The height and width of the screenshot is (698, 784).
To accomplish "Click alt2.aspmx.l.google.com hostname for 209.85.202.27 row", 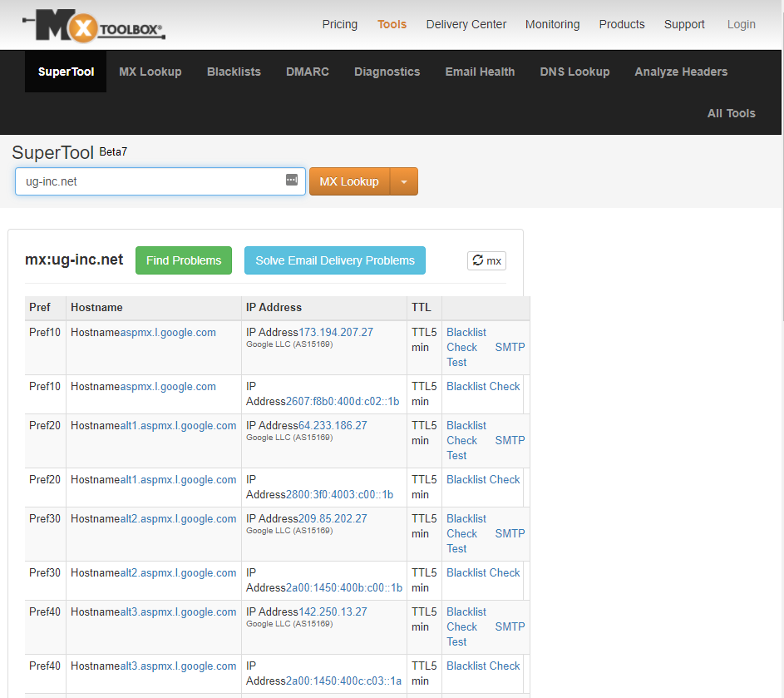I will pyautogui.click(x=178, y=518).
